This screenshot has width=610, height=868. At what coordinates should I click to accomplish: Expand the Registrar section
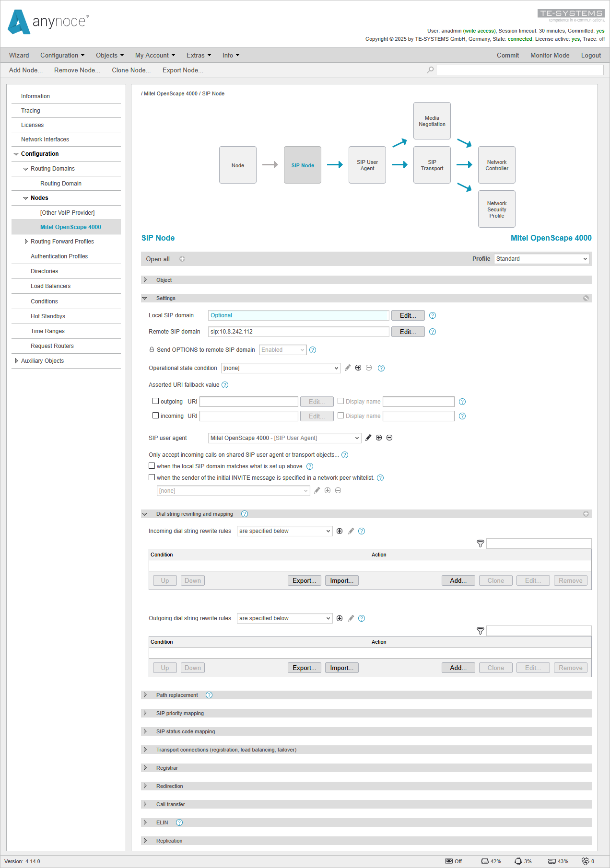(145, 768)
